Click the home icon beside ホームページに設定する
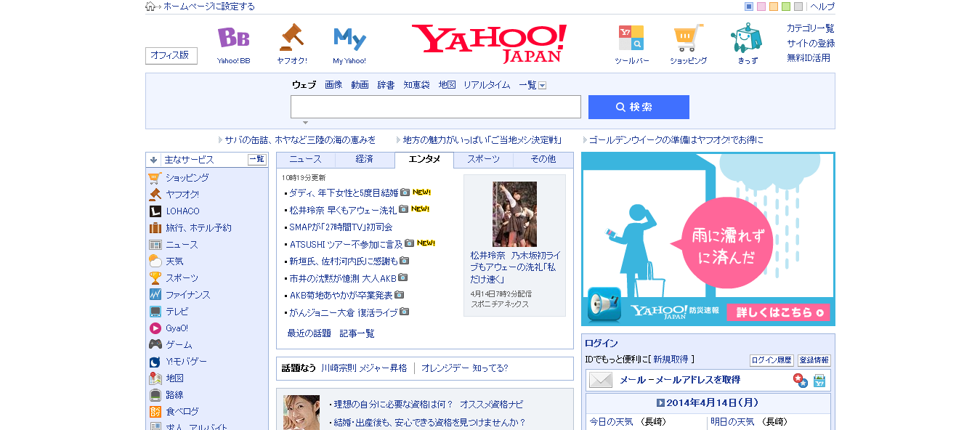Image resolution: width=980 pixels, height=430 pixels. (x=150, y=7)
